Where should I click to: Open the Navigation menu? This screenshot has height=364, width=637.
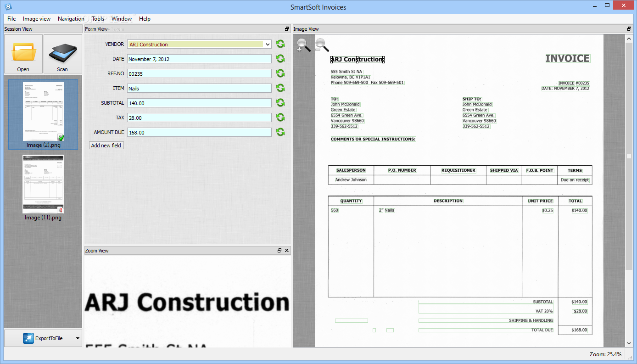tap(71, 19)
